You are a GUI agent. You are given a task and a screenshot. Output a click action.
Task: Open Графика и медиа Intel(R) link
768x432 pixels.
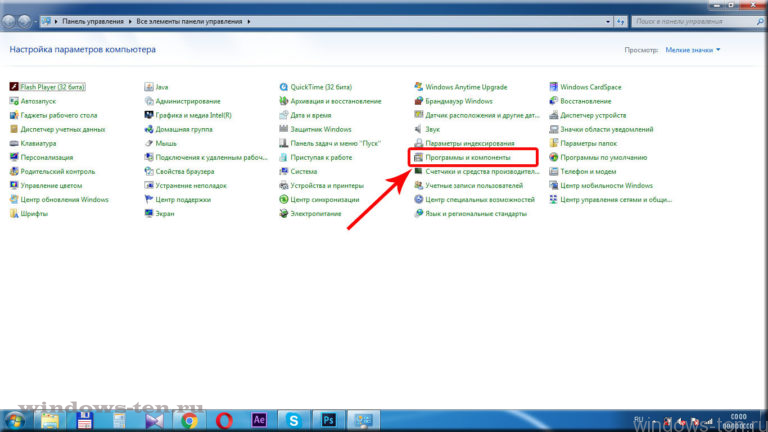pyautogui.click(x=193, y=116)
